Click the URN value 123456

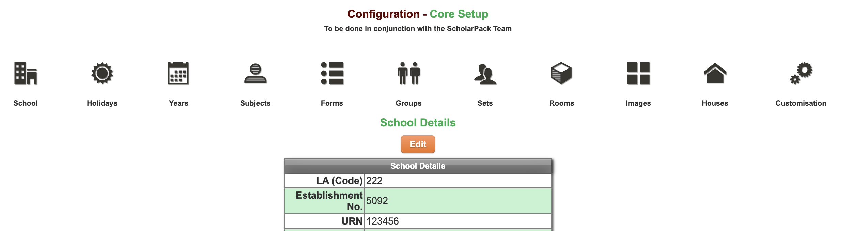(383, 221)
